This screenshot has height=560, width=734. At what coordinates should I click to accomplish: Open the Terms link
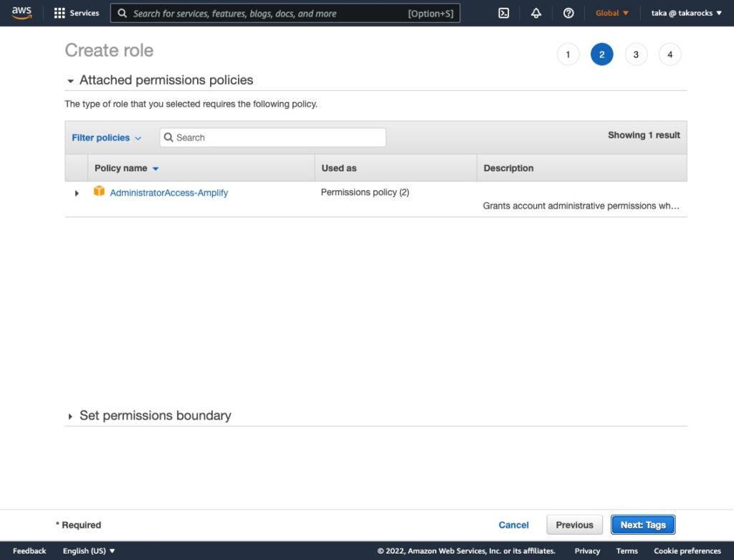[626, 551]
